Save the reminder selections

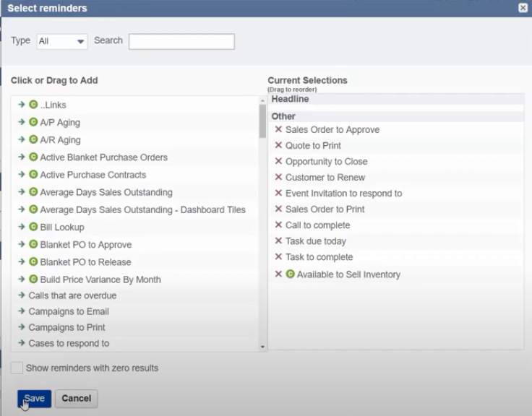coord(34,399)
